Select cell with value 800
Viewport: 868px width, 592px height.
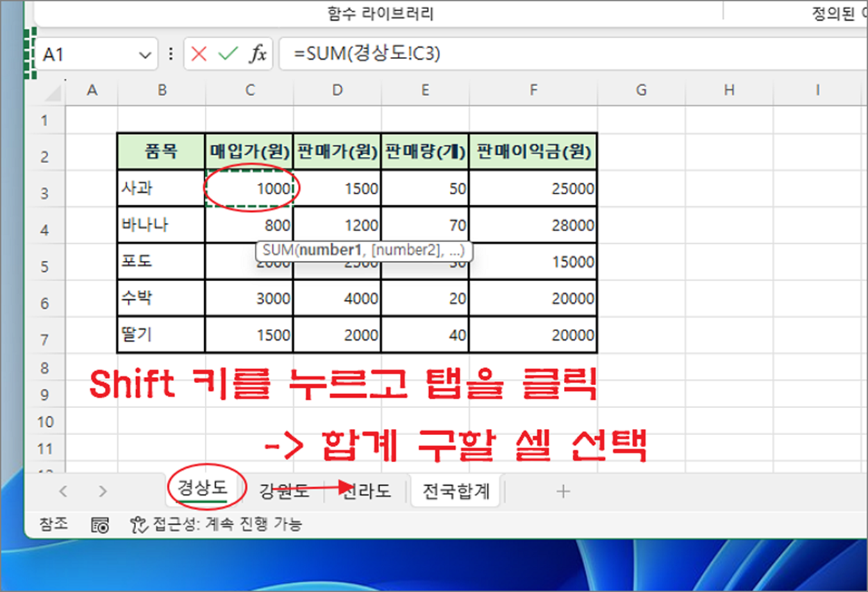click(249, 225)
